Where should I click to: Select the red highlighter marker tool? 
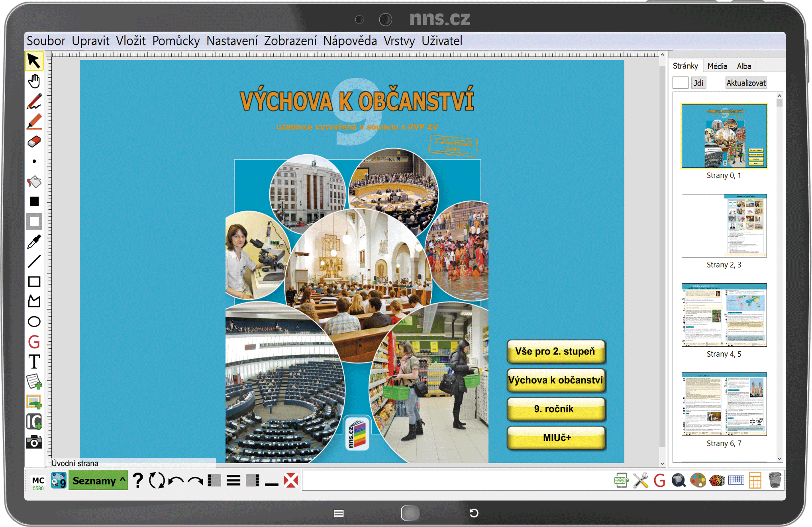pyautogui.click(x=34, y=122)
